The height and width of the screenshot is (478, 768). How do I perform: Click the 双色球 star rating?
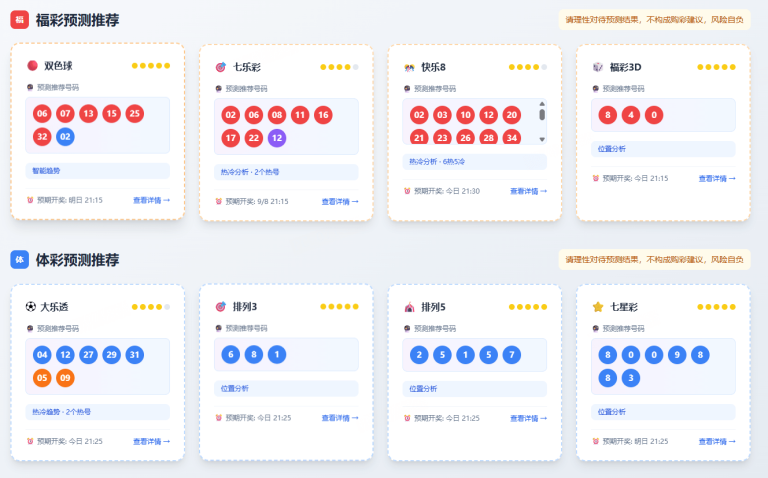151,66
